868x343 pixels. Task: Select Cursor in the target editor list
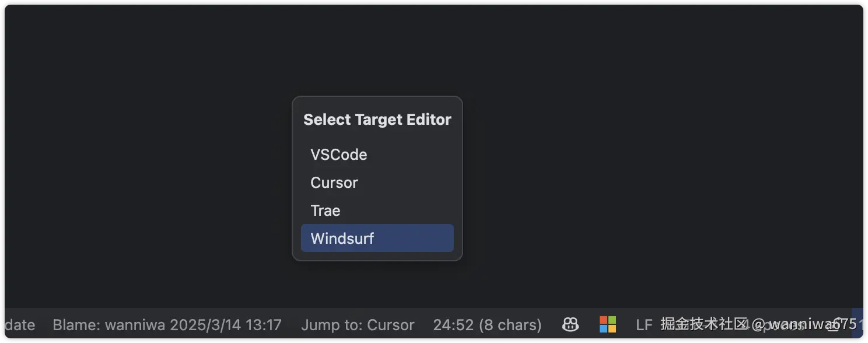pyautogui.click(x=334, y=183)
